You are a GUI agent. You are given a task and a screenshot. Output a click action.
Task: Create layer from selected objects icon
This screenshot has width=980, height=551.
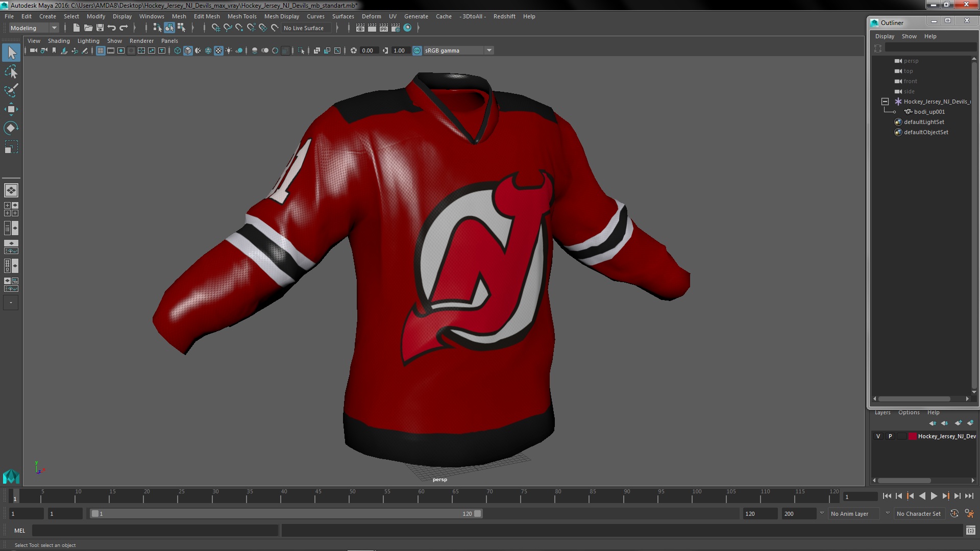[x=970, y=423]
